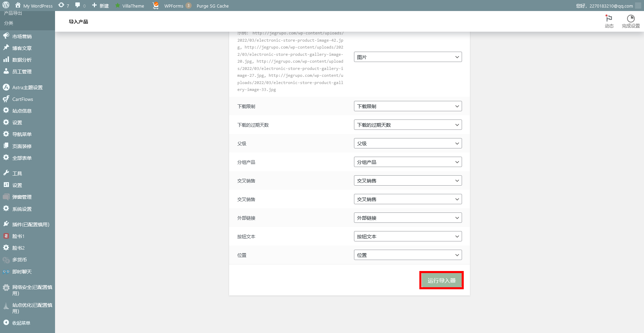This screenshot has width=644, height=333.
Task: Open the My WordPress site home link
Action: 34,6
